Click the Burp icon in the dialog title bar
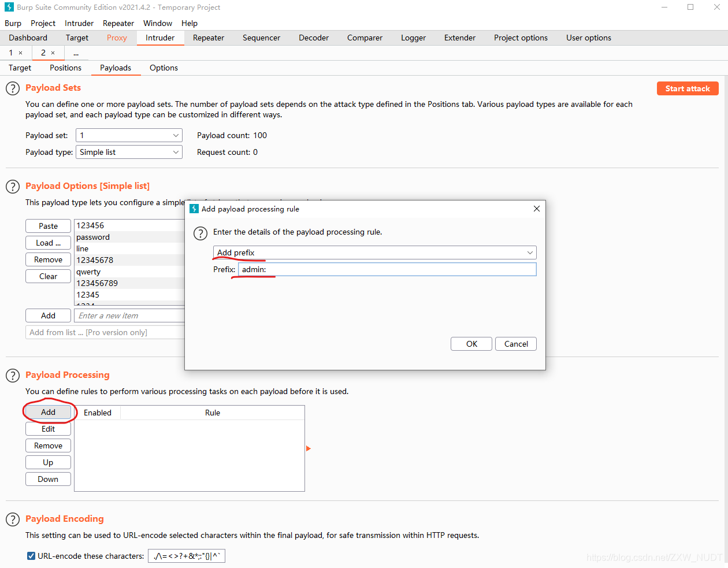 (195, 209)
